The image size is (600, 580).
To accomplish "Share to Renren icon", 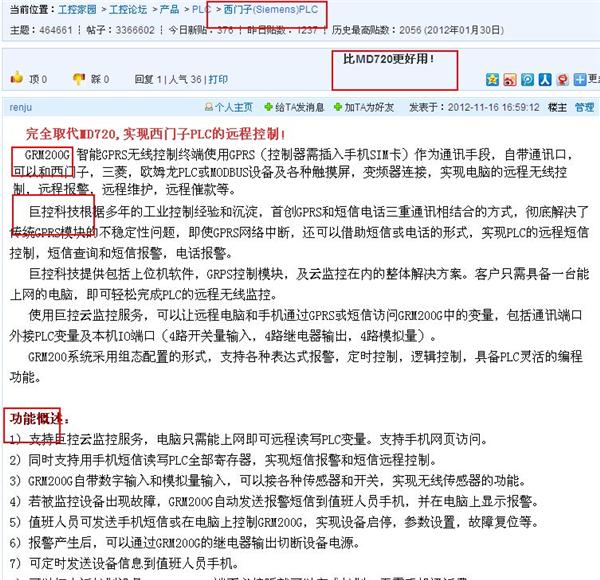I will point(545,80).
